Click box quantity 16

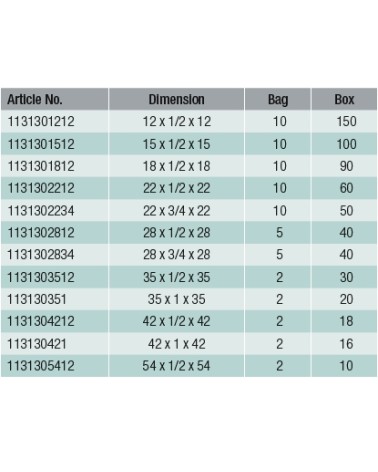[346, 344]
